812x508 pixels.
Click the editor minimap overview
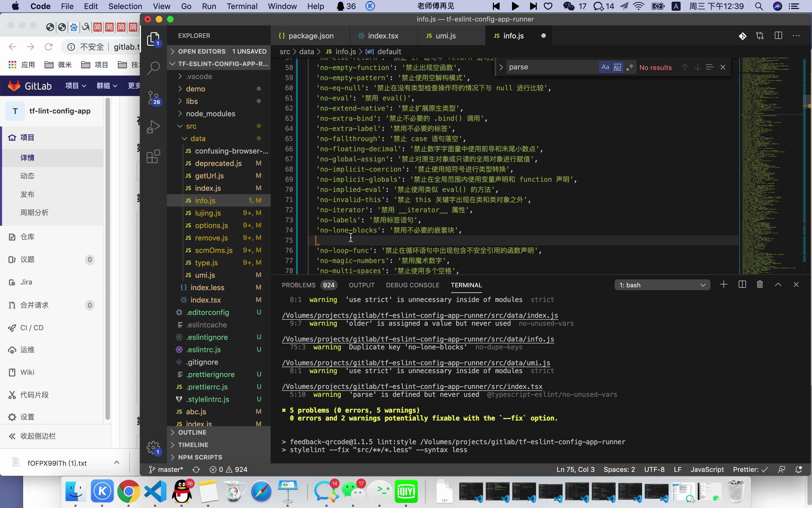[771, 166]
